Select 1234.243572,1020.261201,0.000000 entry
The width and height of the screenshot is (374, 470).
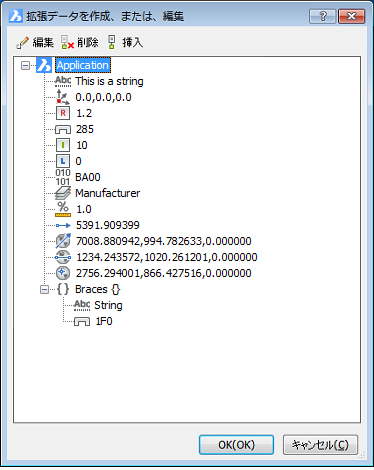pos(167,257)
